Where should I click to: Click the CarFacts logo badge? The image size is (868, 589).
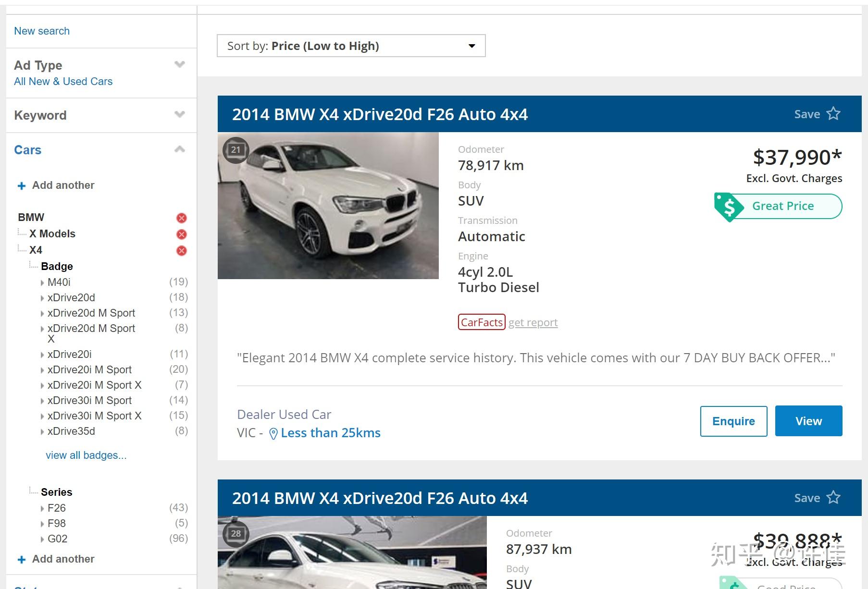point(482,322)
